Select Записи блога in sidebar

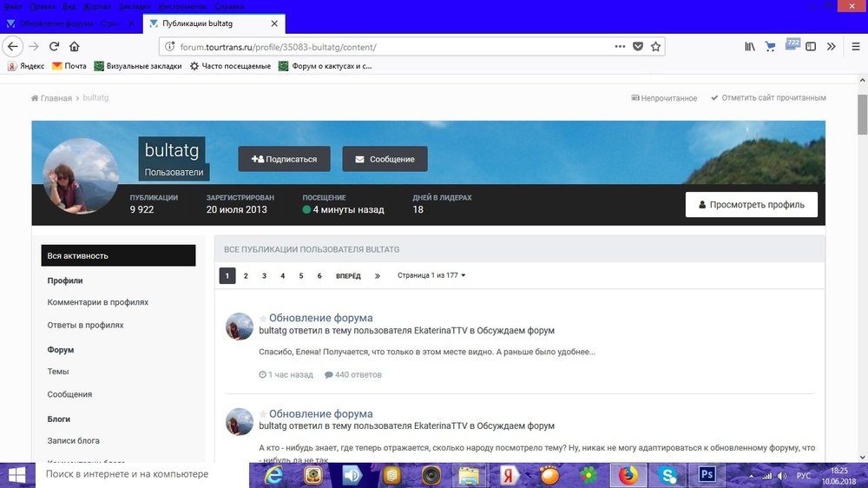tap(74, 441)
